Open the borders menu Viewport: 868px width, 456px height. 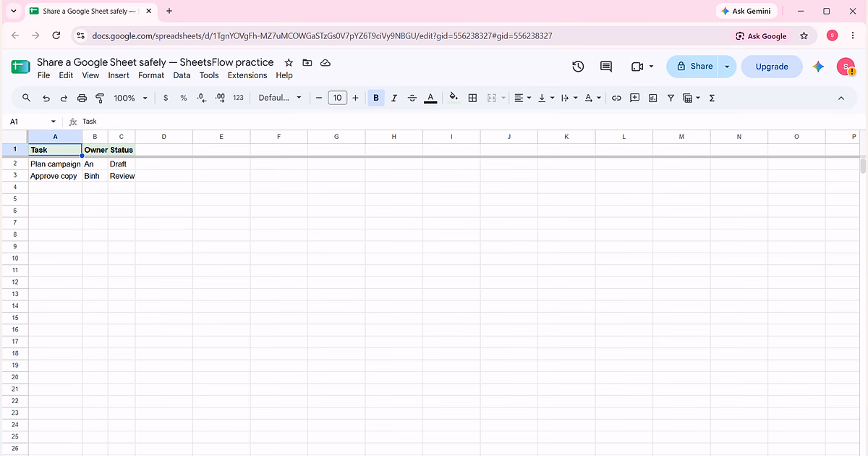click(x=472, y=98)
